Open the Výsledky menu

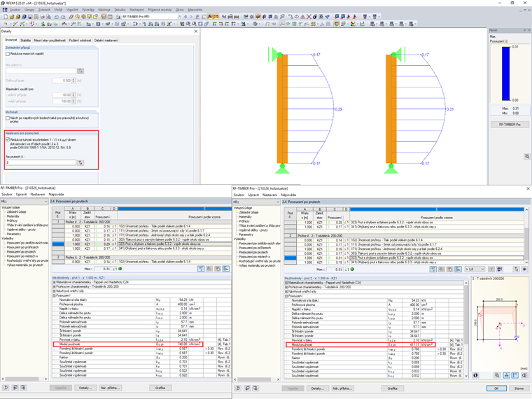88,10
